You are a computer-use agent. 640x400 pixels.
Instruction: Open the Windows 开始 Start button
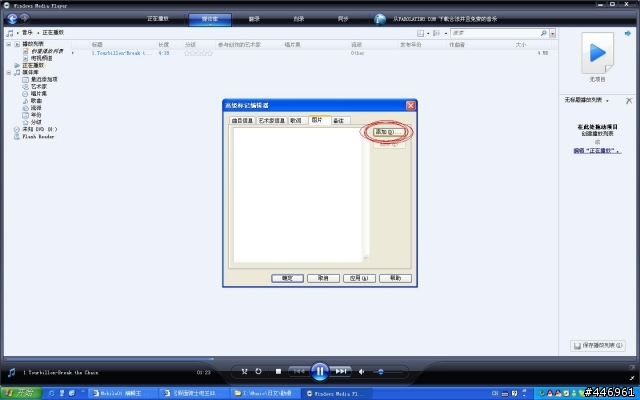21,393
